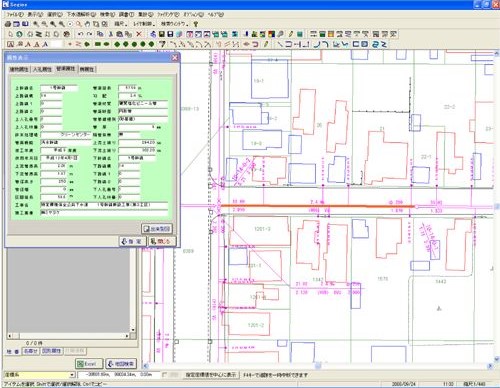Select the hand pan tool
Viewport: 500px width, 388px height.
tap(87, 24)
